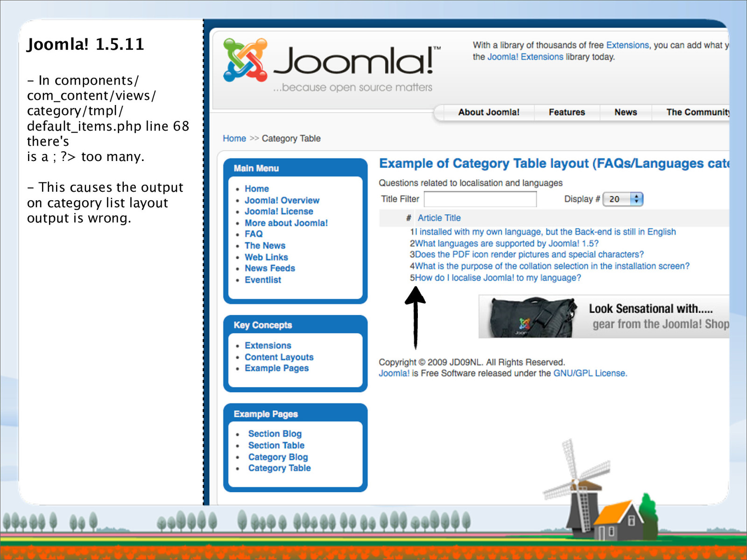The image size is (747, 560).
Task: Open The Community top menu tab
Action: coord(698,112)
